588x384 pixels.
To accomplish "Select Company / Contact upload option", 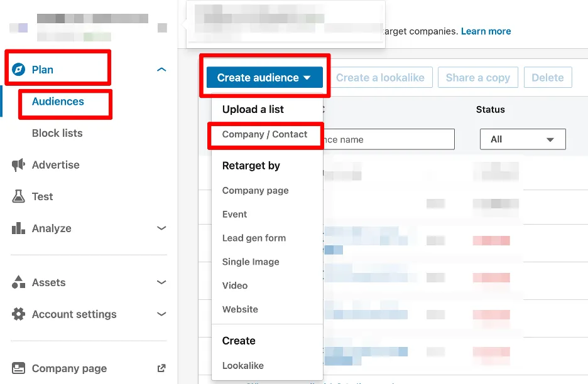I will click(x=264, y=134).
